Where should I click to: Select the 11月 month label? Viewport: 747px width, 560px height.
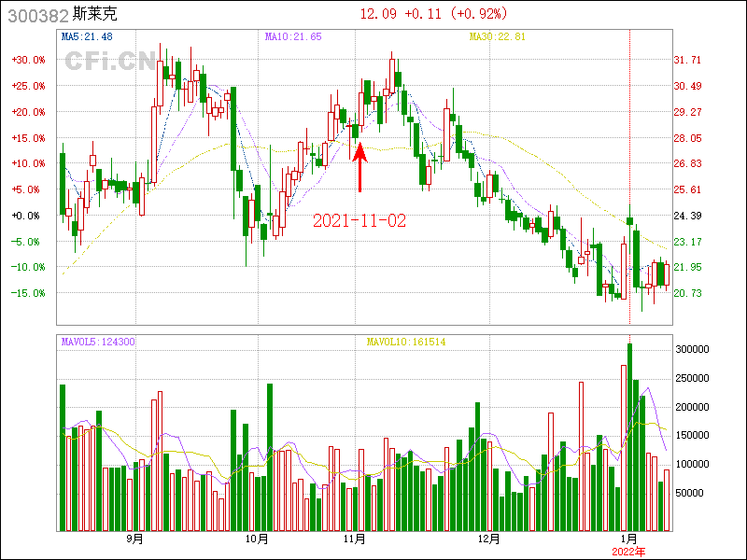coord(354,539)
